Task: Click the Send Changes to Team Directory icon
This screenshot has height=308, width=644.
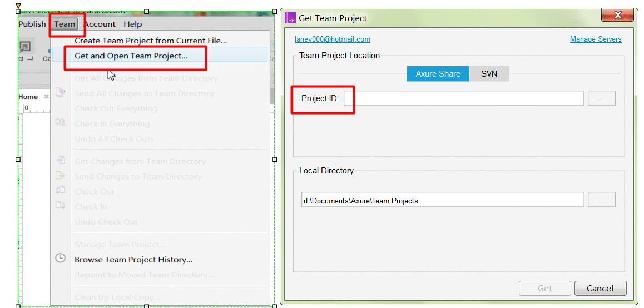Action: 61,175
